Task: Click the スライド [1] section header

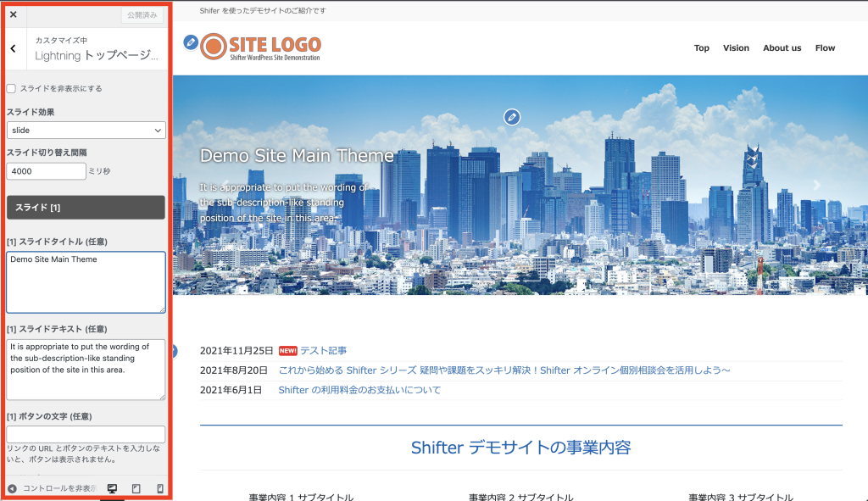Action: (86, 208)
